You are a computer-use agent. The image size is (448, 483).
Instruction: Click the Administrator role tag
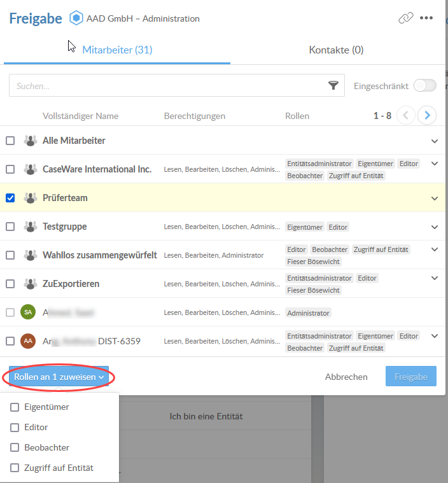tap(308, 313)
